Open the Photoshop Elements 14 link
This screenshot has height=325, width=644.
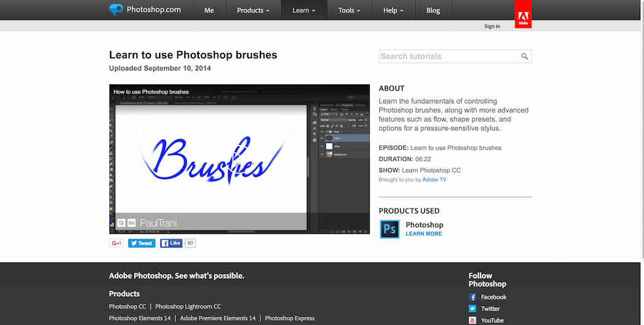[x=140, y=318]
